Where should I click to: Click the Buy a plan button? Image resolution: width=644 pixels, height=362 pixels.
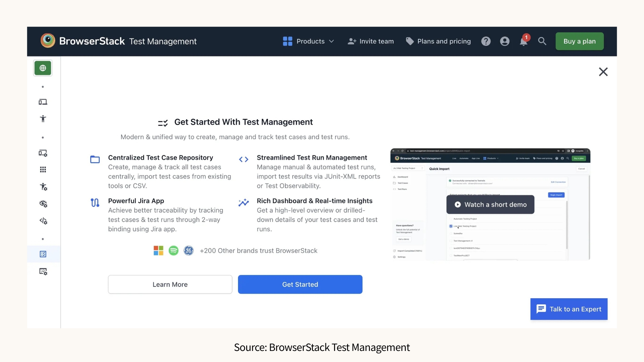(580, 41)
